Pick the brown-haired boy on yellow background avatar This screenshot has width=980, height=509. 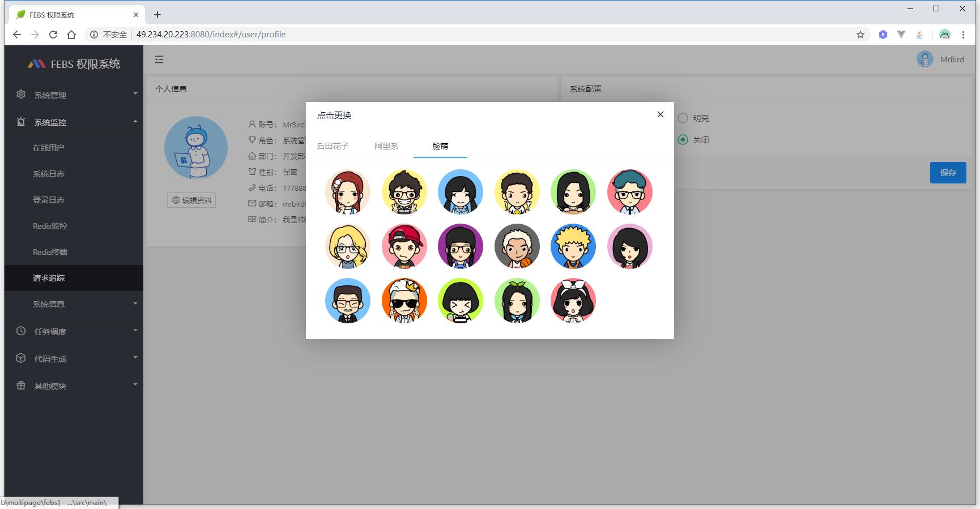(x=517, y=192)
